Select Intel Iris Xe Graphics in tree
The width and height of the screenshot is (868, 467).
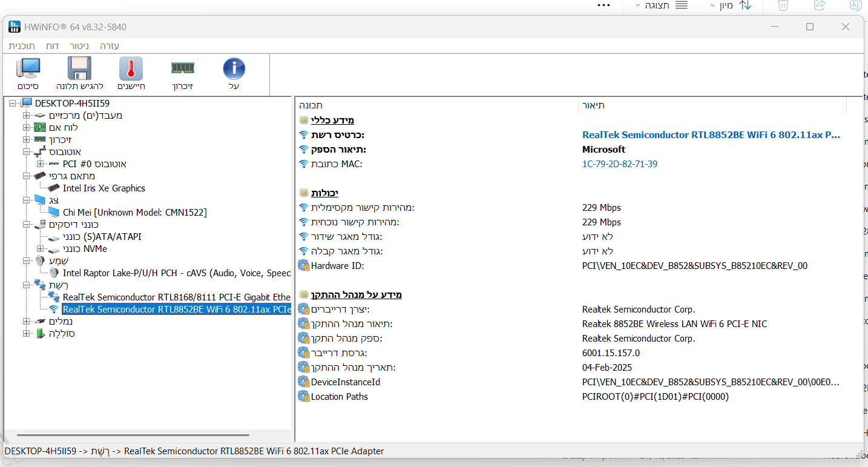(x=104, y=188)
